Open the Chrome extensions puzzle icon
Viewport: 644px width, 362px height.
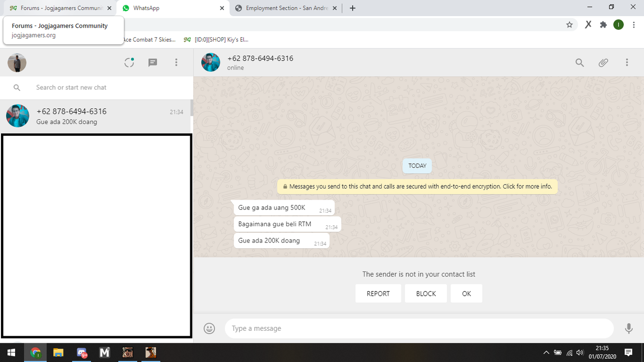(603, 25)
